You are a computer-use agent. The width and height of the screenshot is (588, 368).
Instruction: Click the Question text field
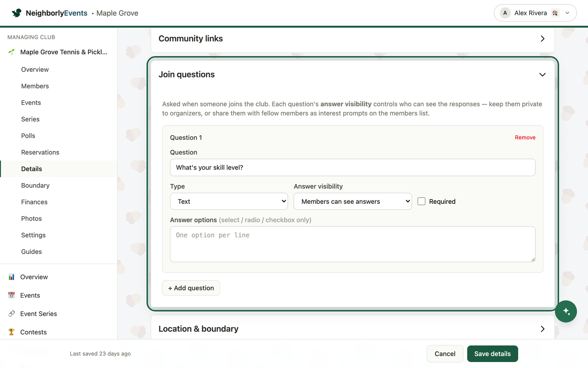pyautogui.click(x=353, y=167)
